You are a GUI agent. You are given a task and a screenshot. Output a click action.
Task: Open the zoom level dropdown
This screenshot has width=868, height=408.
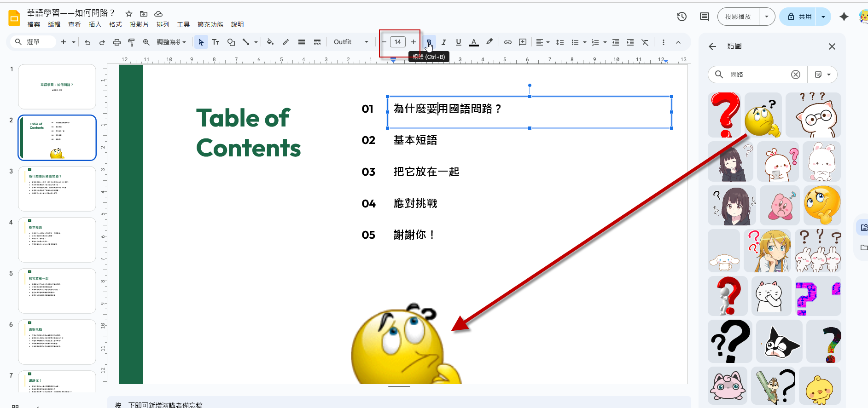[171, 42]
